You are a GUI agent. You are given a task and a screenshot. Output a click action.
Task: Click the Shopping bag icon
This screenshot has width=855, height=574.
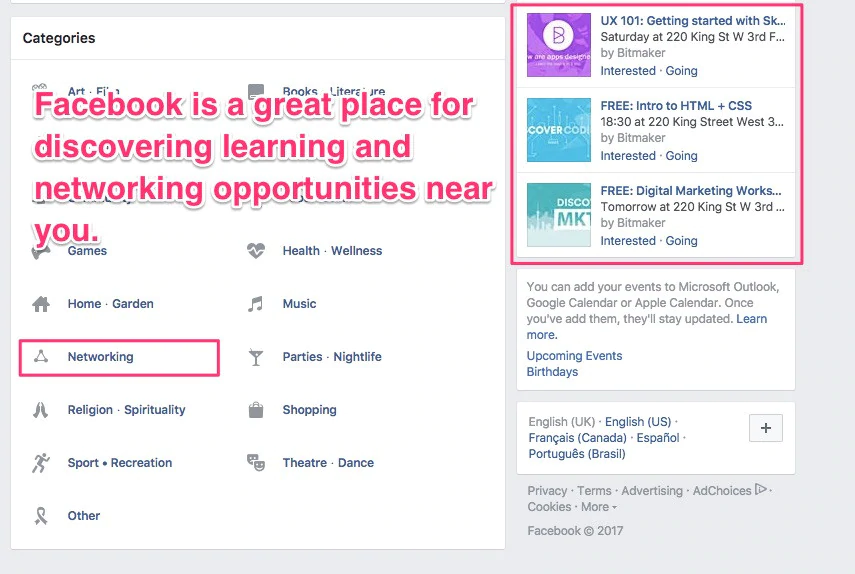[256, 409]
